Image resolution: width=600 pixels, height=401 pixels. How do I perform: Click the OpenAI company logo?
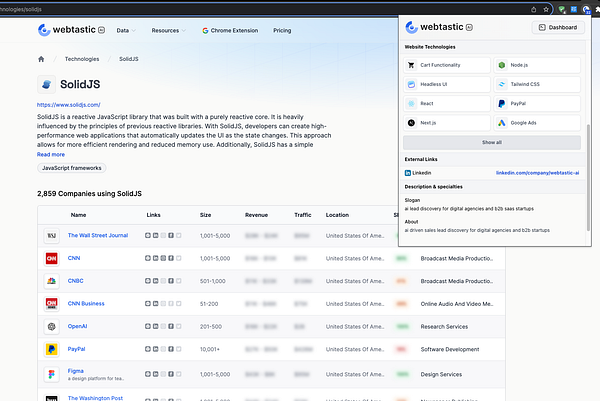click(51, 326)
